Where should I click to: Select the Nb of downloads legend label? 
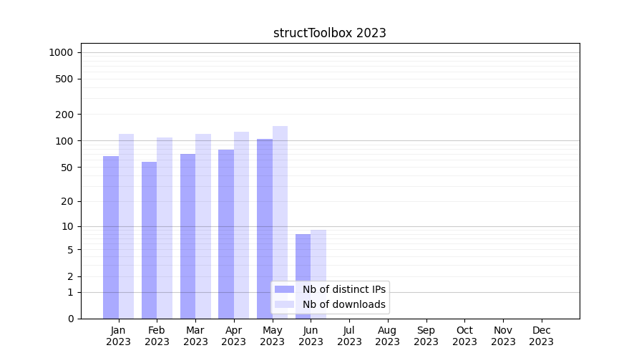click(343, 304)
